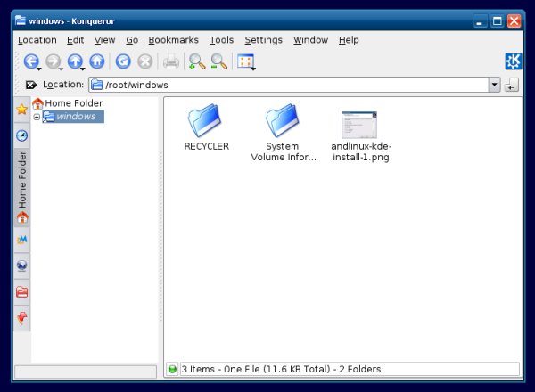Image resolution: width=535 pixels, height=392 pixels.
Task: Open the Bookmarks sidebar star tab
Action: [22, 109]
